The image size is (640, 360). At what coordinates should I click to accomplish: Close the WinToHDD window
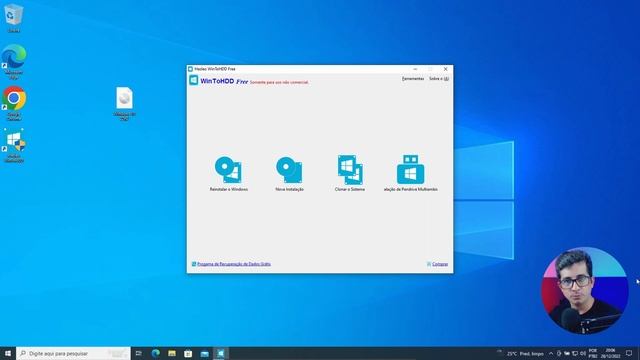coord(445,69)
